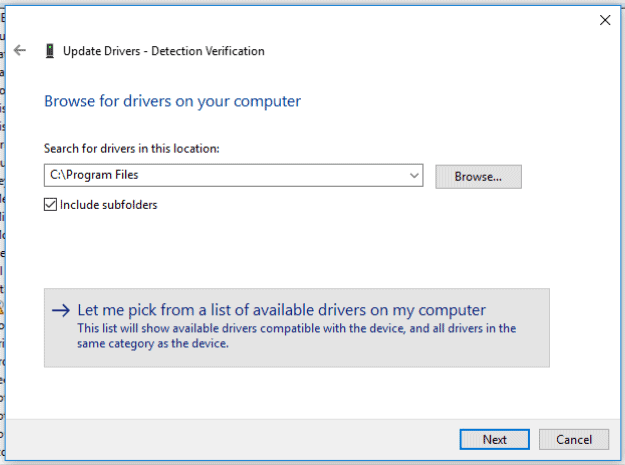This screenshot has height=465, width=625.
Task: Click the arrow icon before 'Let me pick'
Action: (61, 310)
